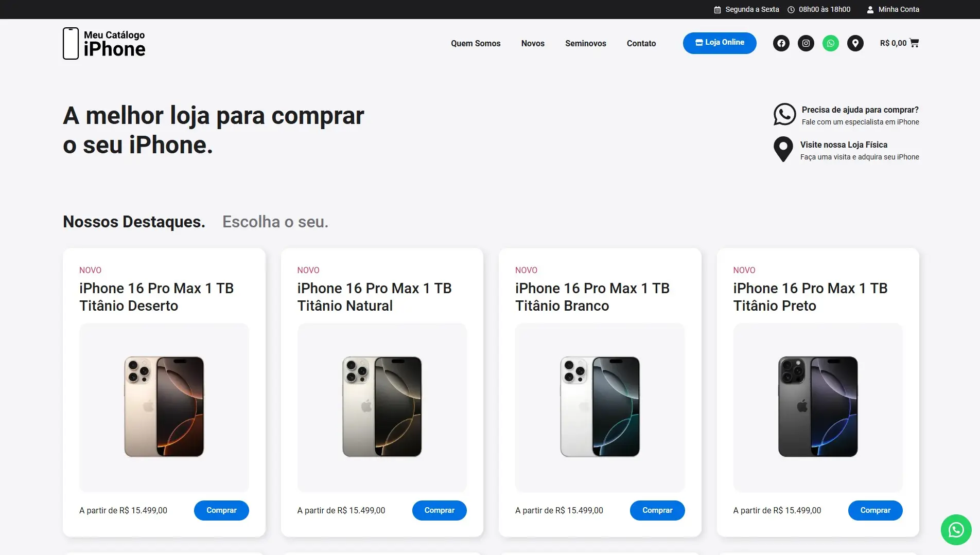Click the Loja Online button
The width and height of the screenshot is (980, 555).
(720, 43)
